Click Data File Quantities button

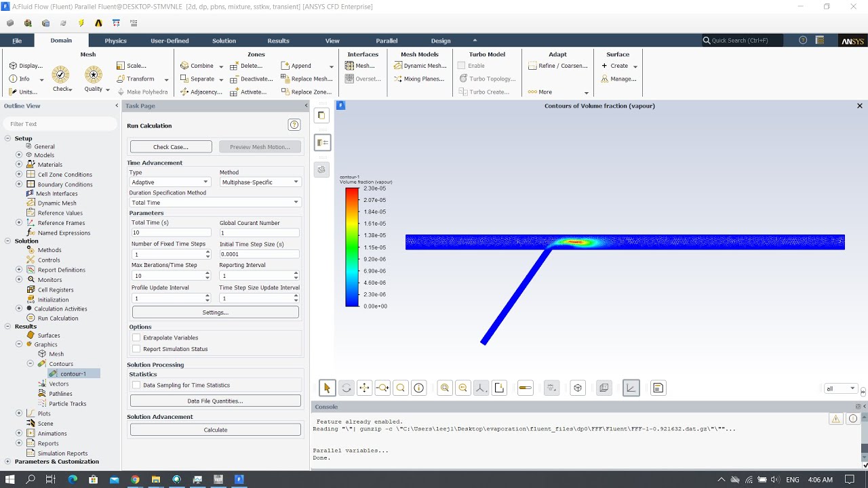click(216, 401)
